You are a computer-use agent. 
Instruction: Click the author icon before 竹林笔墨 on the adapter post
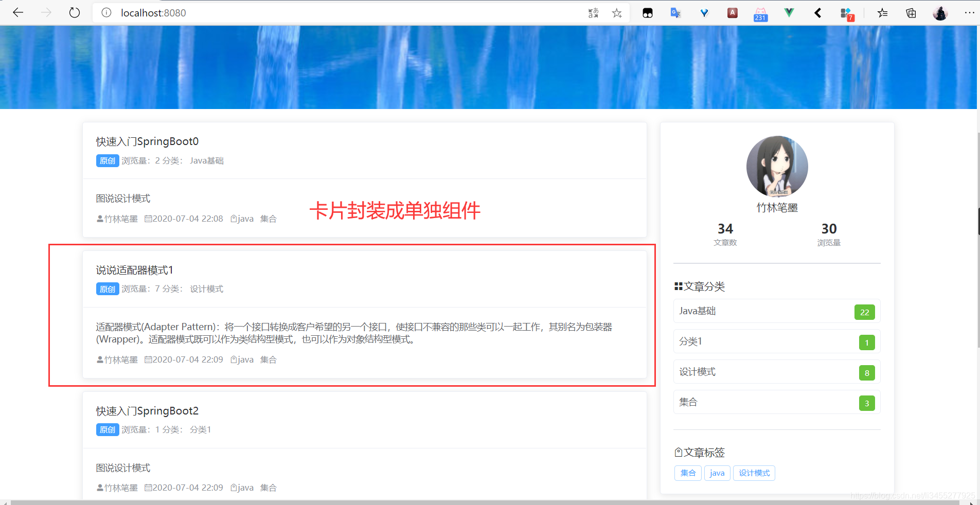[99, 359]
